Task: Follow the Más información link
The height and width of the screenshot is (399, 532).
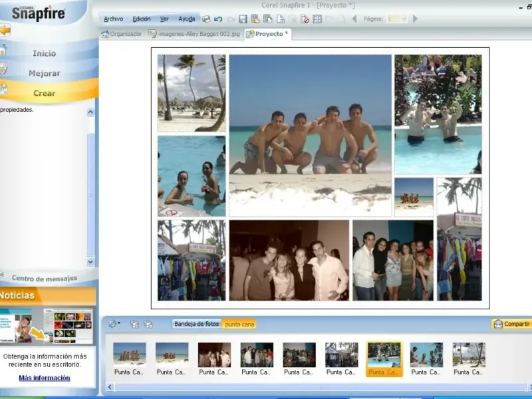Action: point(44,378)
